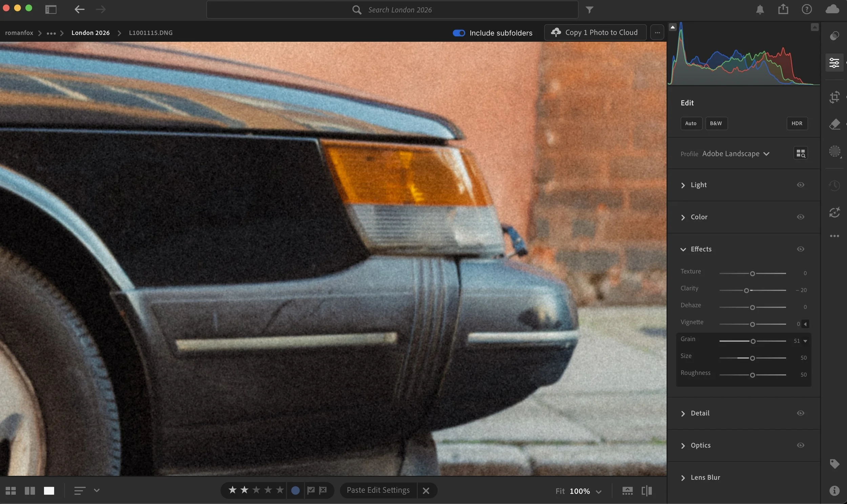Toggle Light panel visibility eye

[x=801, y=185]
